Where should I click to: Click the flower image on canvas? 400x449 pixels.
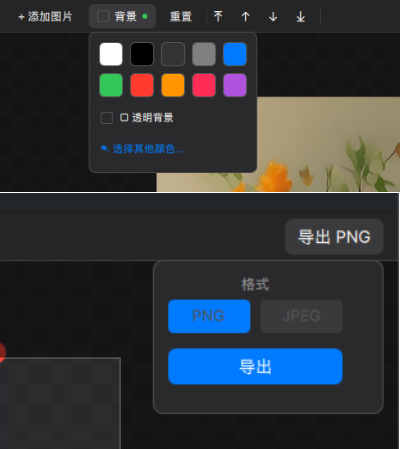click(328, 144)
